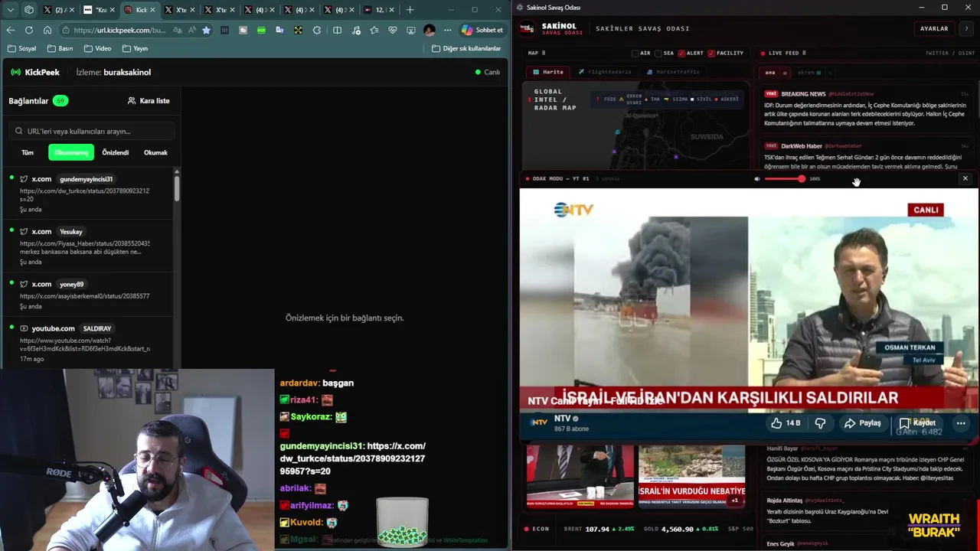The image size is (980, 551).
Task: Open the browser profile avatar
Action: pyautogui.click(x=429, y=30)
